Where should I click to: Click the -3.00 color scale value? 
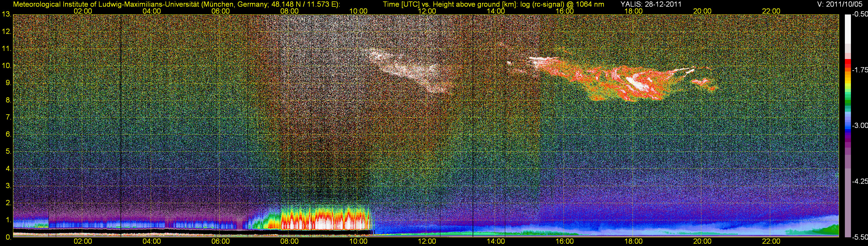[860, 126]
